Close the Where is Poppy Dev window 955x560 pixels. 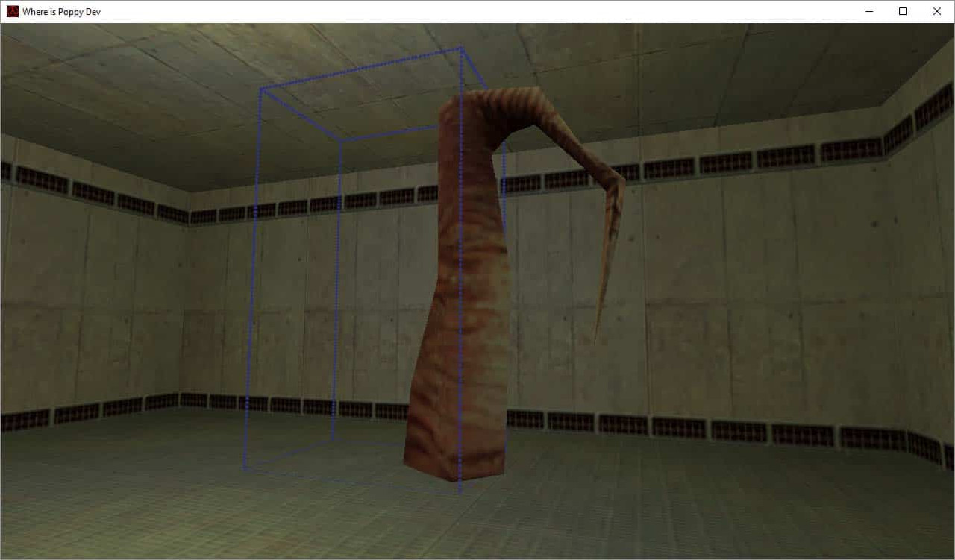[x=937, y=11]
